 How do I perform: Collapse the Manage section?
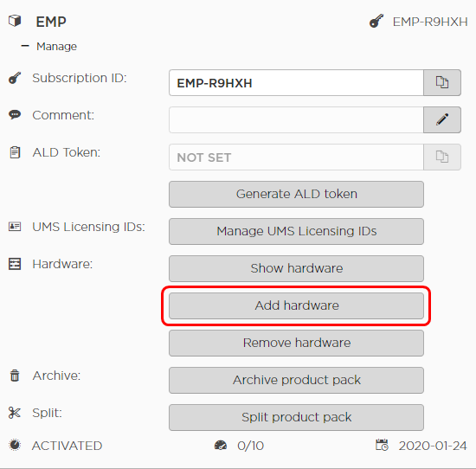[25, 46]
